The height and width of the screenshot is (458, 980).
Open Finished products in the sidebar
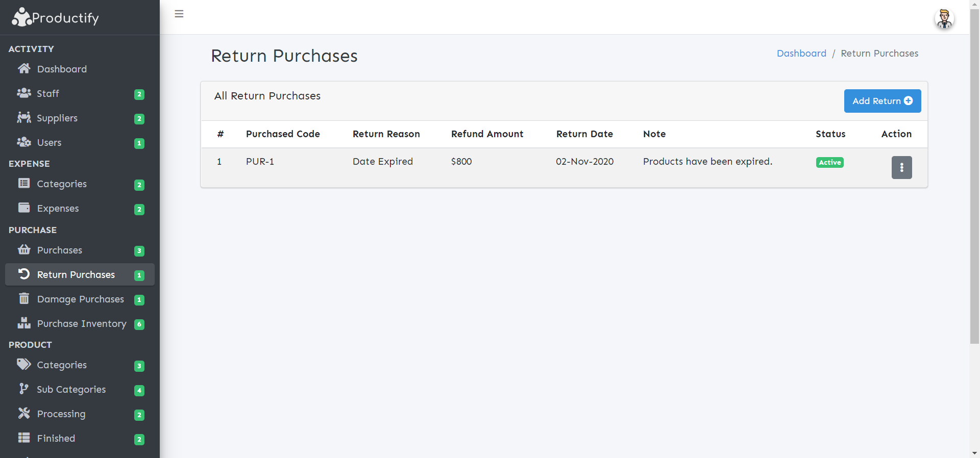(56, 439)
